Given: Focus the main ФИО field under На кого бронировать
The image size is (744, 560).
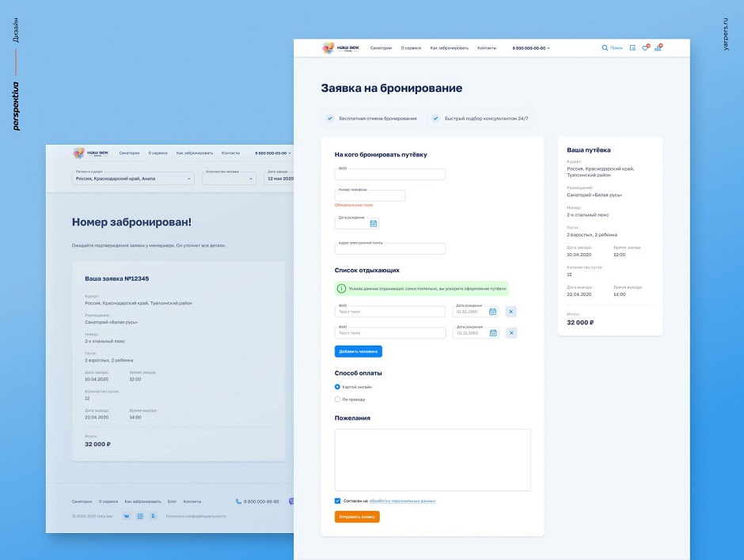Looking at the screenshot, I should tap(390, 175).
